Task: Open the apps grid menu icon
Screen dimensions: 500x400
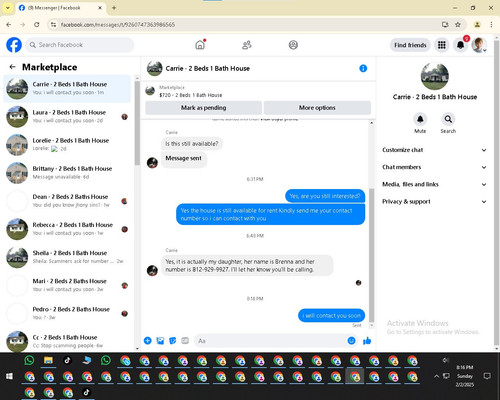Action: 442,45
